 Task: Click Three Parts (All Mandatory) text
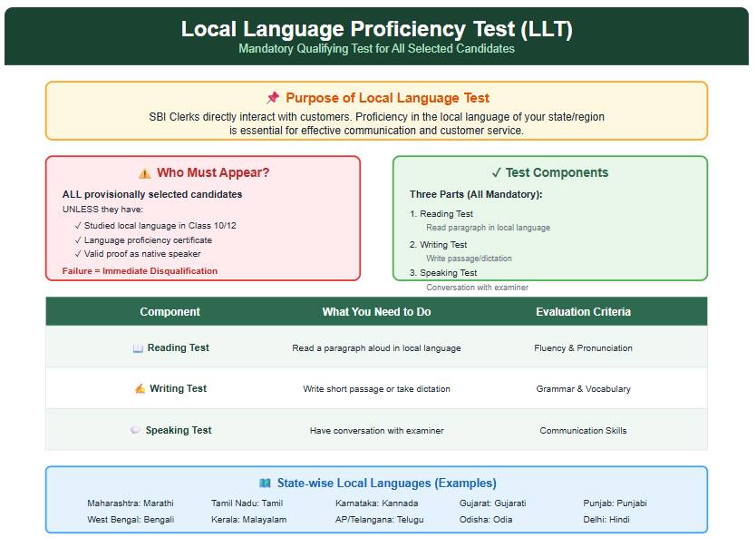476,194
